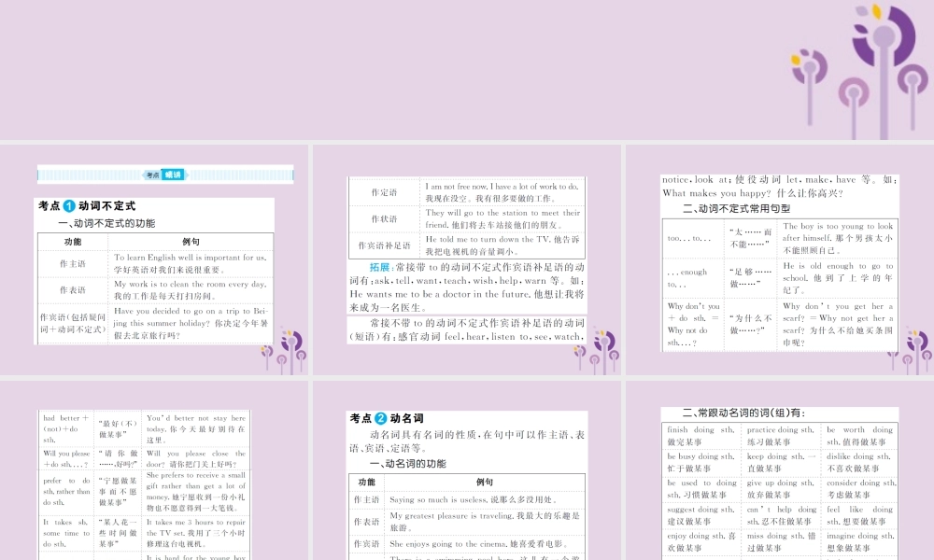Viewport: 934px width, 560px height.
Task: Click the 'be used to doing sth.' cell
Action: [x=701, y=488]
